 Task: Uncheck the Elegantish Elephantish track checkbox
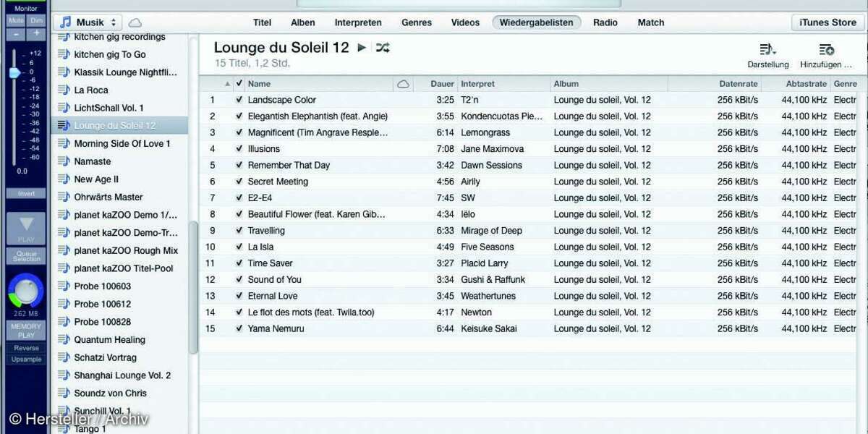pos(239,116)
